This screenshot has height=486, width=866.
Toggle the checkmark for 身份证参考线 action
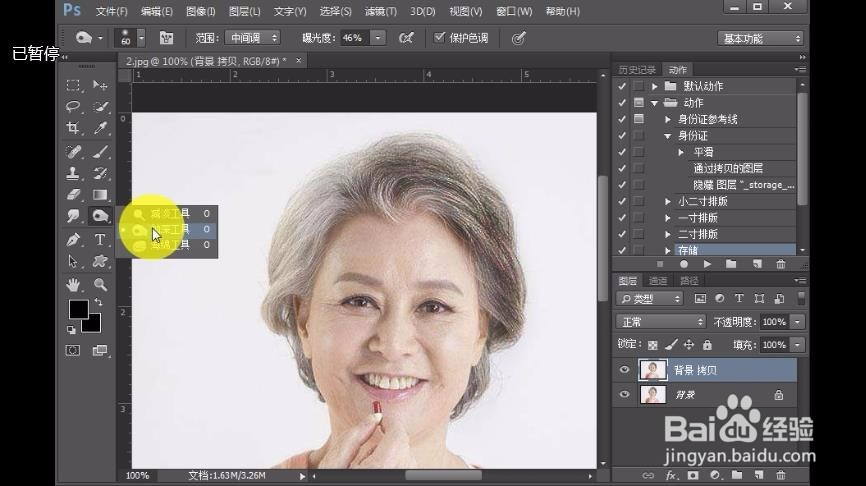[622, 119]
